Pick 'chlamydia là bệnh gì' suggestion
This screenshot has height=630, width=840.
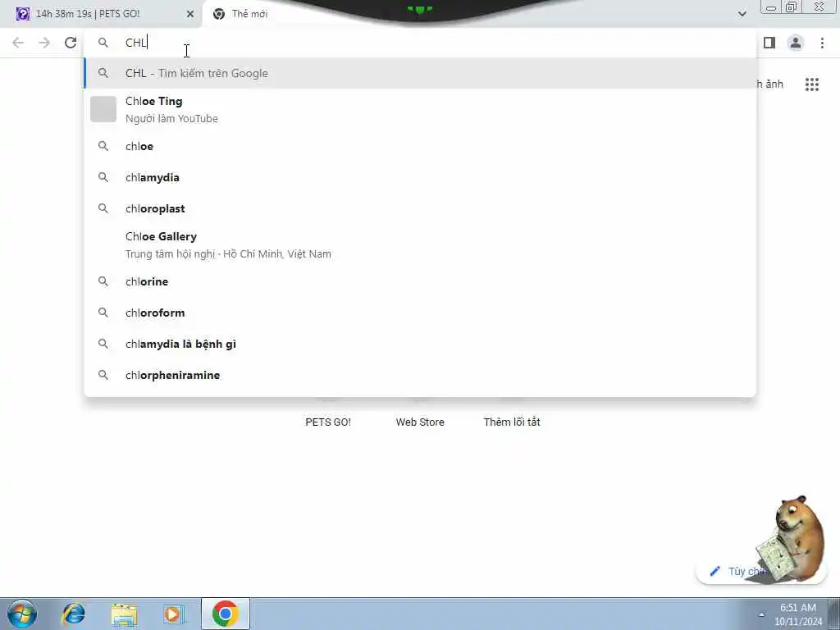[x=420, y=344]
